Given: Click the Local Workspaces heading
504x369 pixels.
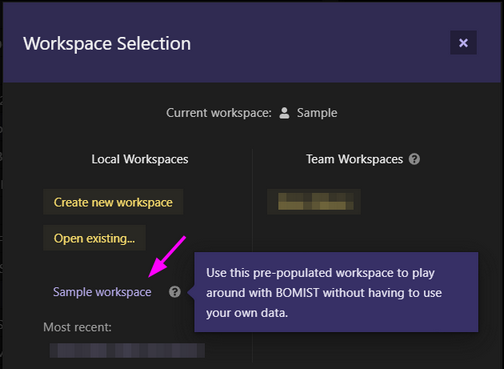Looking at the screenshot, I should [140, 159].
